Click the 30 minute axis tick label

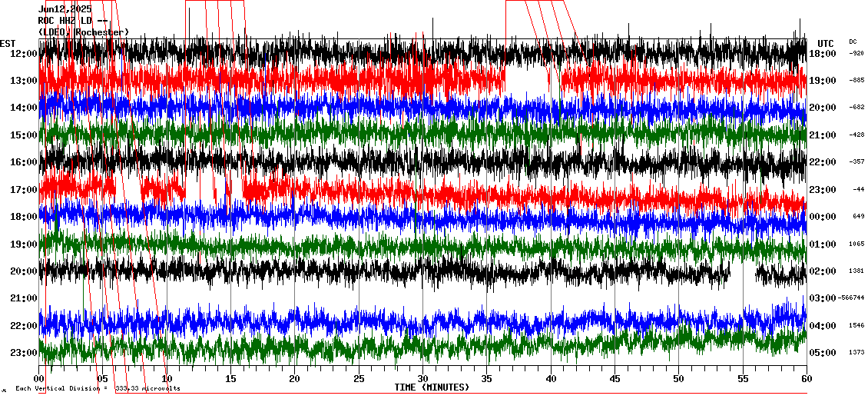pyautogui.click(x=422, y=378)
